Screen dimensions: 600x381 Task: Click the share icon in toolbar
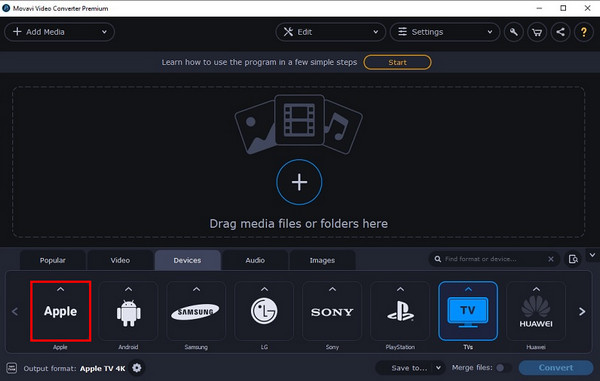click(560, 32)
